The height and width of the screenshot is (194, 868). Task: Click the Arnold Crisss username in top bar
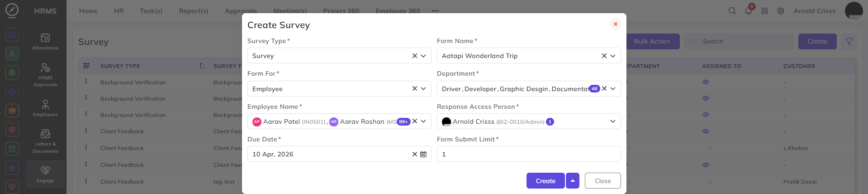coord(815,11)
